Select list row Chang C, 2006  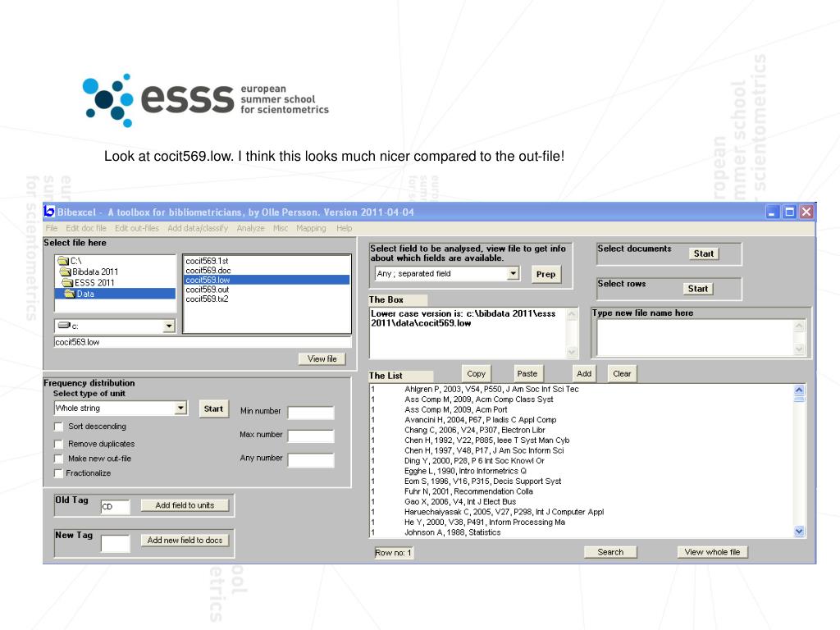tap(474, 430)
